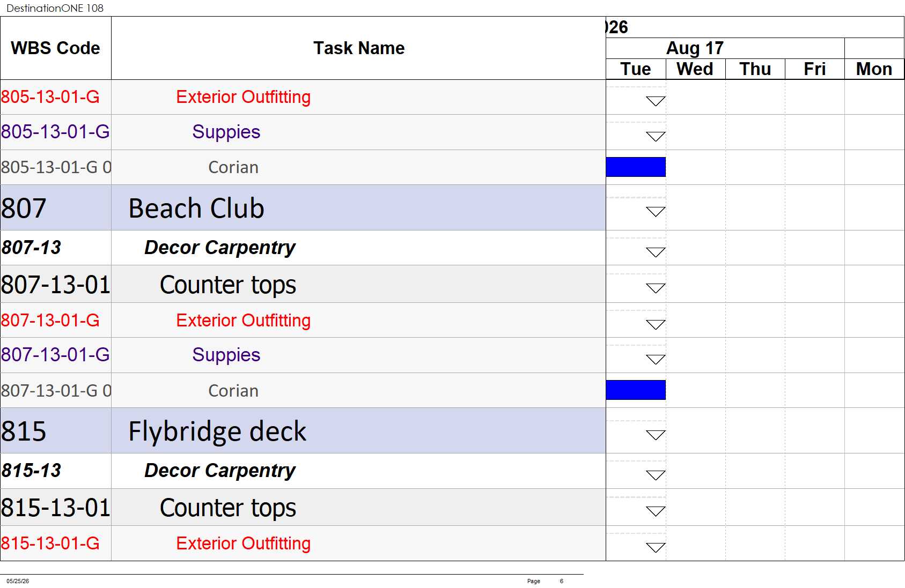Select the Beach Club task row

303,208
